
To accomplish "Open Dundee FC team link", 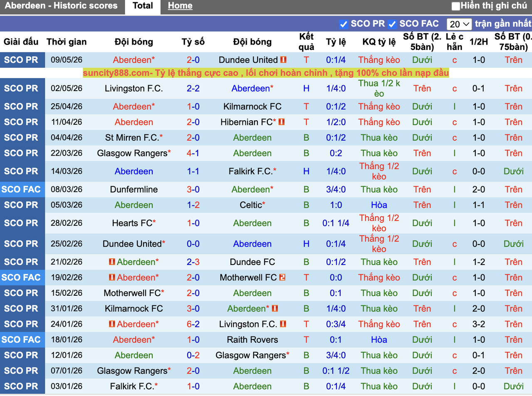I will 252,262.
